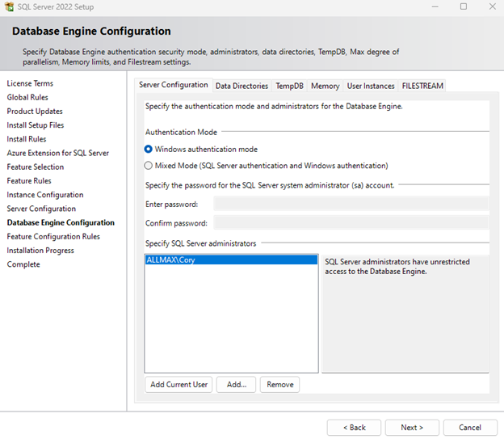
Task: Click Global Rules in the steps list
Action: click(27, 97)
